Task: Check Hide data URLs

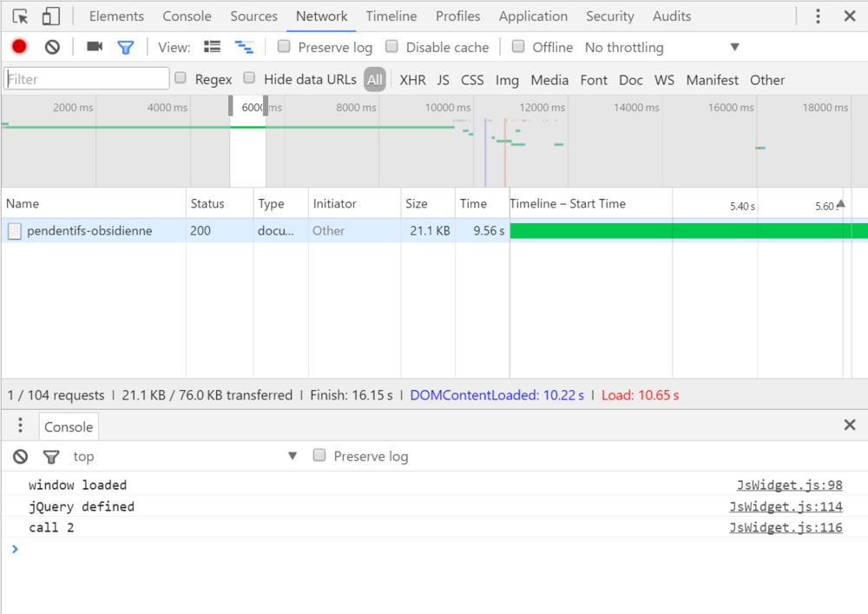Action: 250,78
